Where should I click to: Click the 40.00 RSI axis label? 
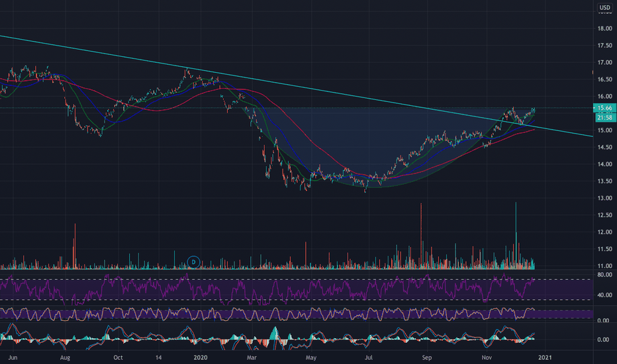coord(604,295)
